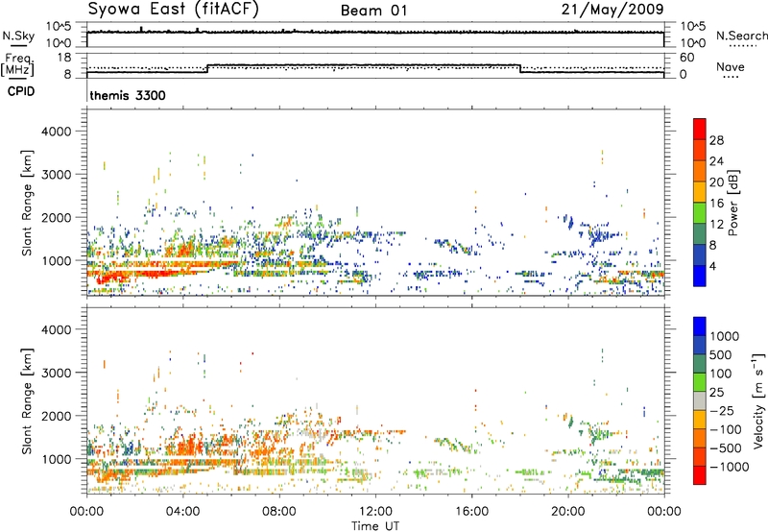Click the "3000" tick of the power panel

[x=56, y=175]
